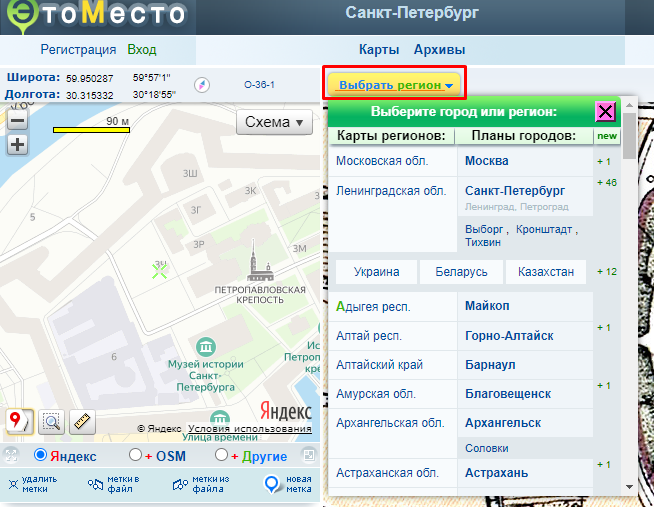Open the Карты menu
This screenshot has height=507, width=654.
[379, 50]
